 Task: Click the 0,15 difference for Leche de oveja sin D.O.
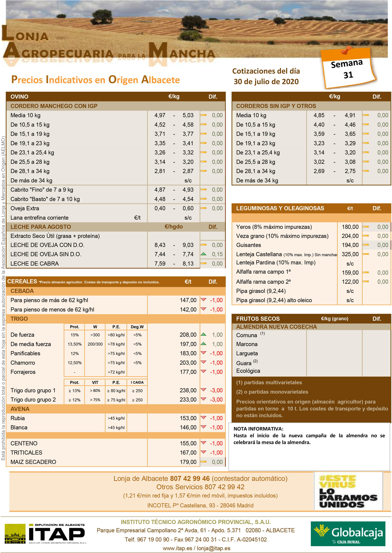click(x=217, y=254)
